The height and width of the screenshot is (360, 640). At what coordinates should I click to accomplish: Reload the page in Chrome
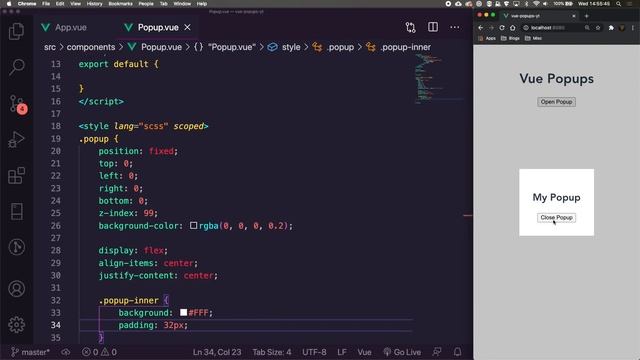[502, 28]
